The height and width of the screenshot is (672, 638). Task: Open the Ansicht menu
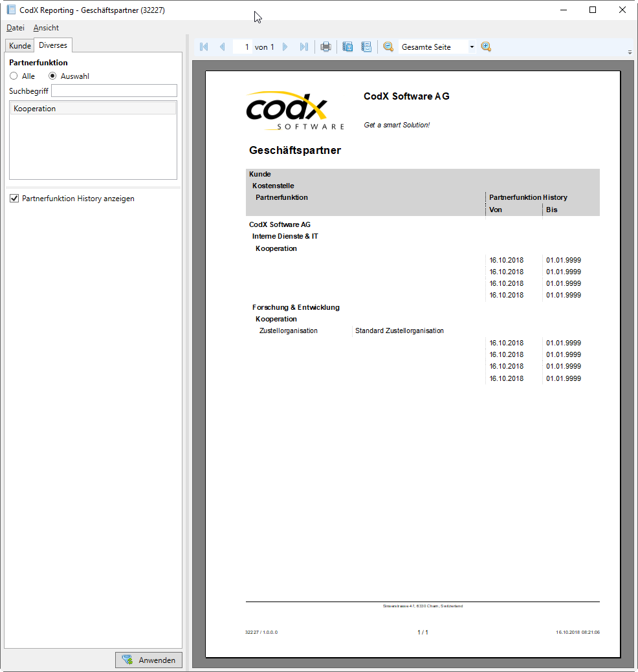46,28
